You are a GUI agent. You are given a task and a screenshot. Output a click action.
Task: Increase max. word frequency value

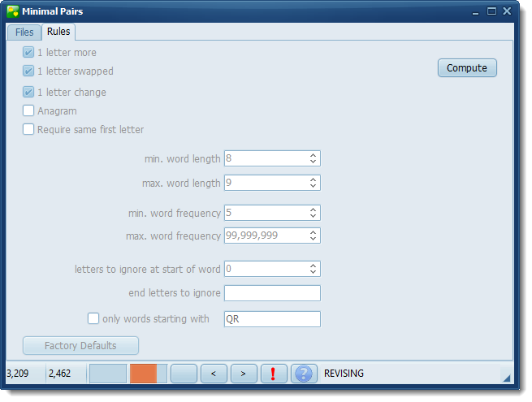pyautogui.click(x=313, y=232)
